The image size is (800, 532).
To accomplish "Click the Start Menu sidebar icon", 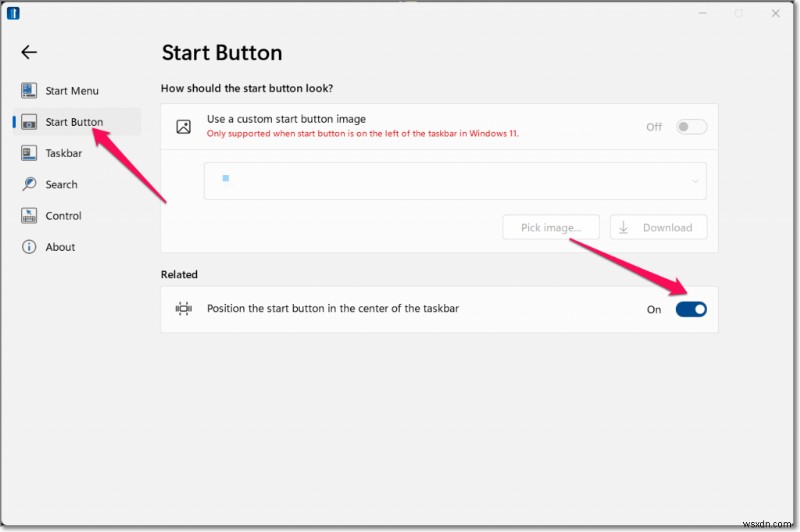I will [28, 91].
